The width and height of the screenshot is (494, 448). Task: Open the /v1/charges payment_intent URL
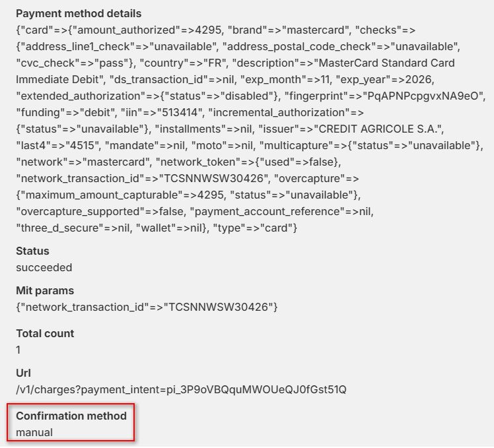point(181,389)
